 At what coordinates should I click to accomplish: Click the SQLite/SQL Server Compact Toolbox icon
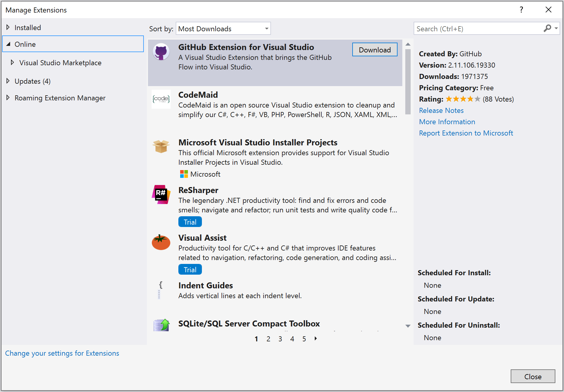[x=161, y=325]
